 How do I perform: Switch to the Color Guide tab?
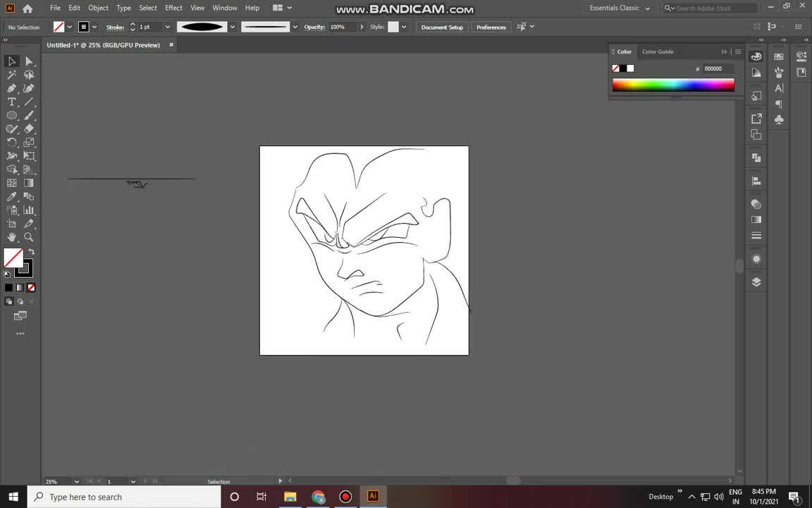658,52
